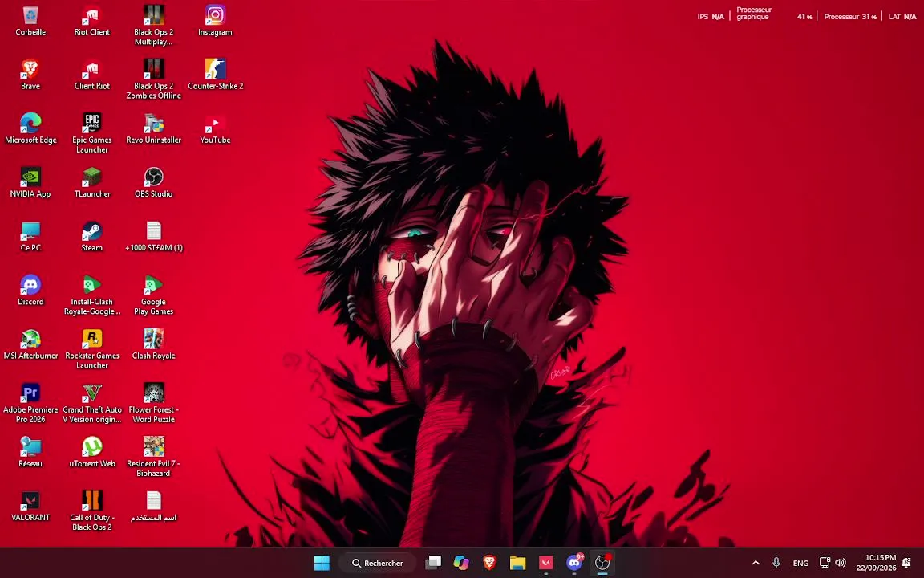
Task: Open the volume control in tray
Action: 841,563
